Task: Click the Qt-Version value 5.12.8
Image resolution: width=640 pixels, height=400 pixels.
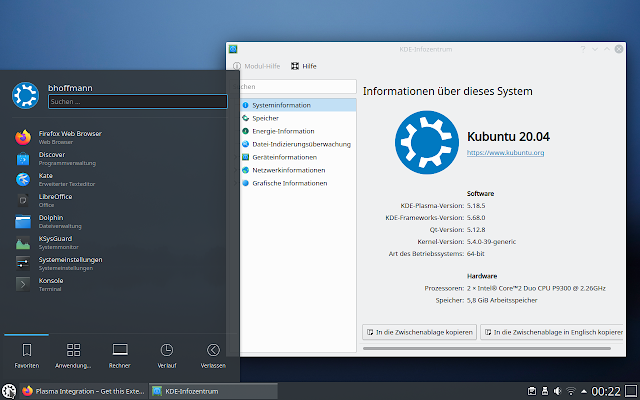Action: [x=476, y=230]
